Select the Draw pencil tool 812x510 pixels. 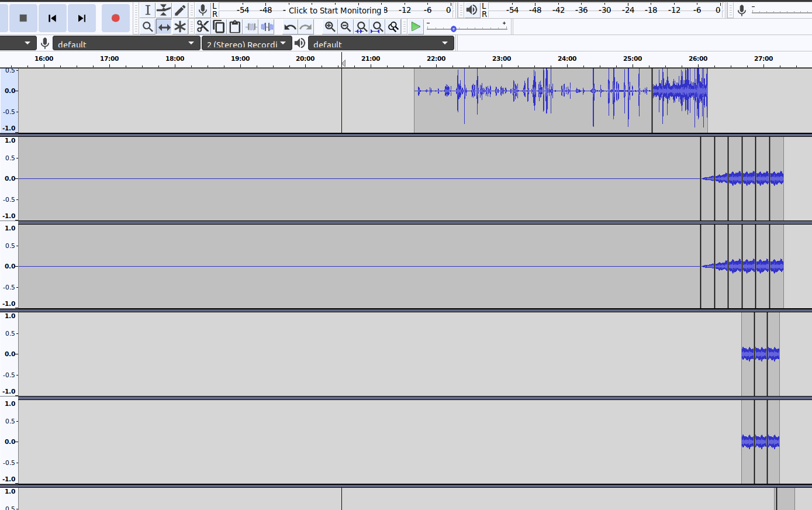click(x=180, y=10)
